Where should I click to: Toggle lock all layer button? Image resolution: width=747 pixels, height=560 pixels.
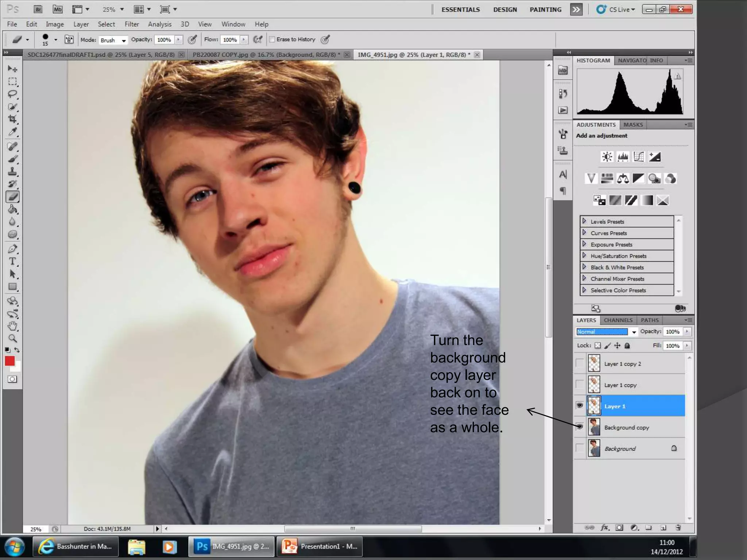pos(627,346)
